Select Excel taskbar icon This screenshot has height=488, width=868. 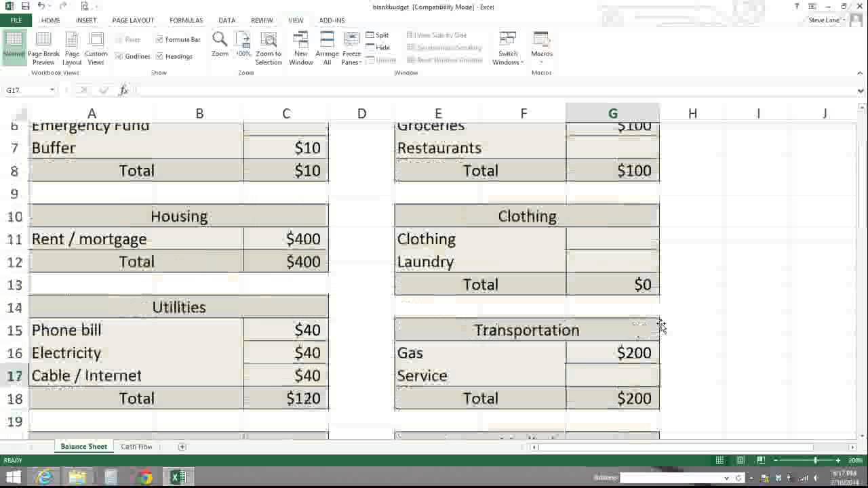[x=178, y=477]
